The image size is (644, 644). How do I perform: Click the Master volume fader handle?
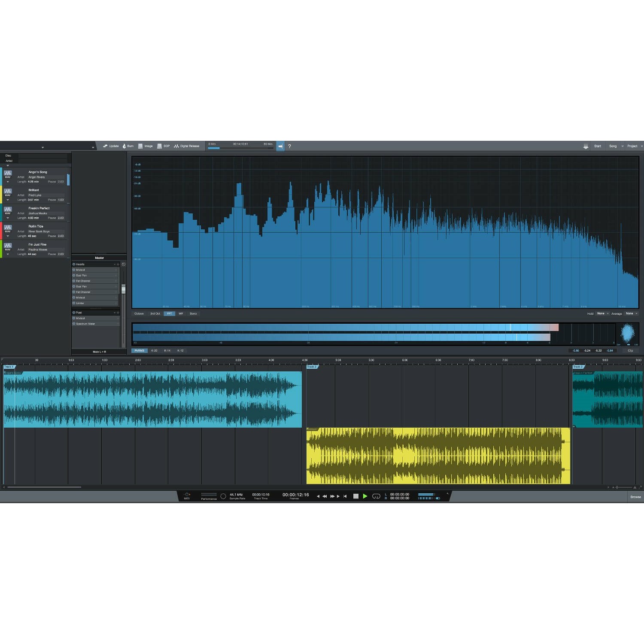coord(124,289)
